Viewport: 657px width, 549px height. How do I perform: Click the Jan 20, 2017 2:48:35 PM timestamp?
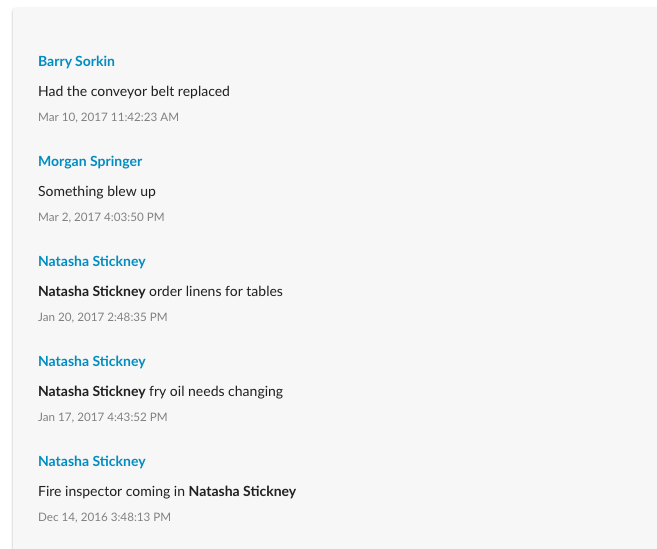click(x=102, y=317)
